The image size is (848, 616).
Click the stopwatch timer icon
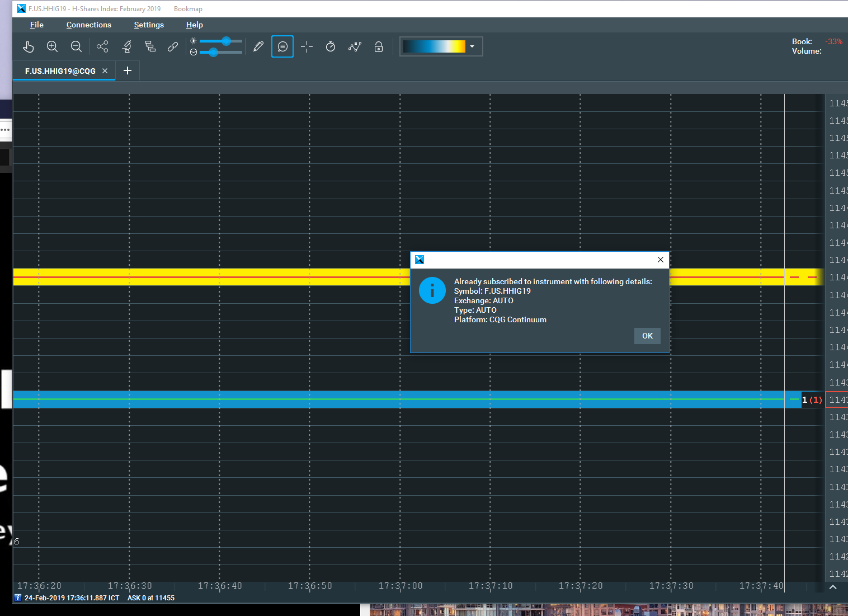coord(331,46)
